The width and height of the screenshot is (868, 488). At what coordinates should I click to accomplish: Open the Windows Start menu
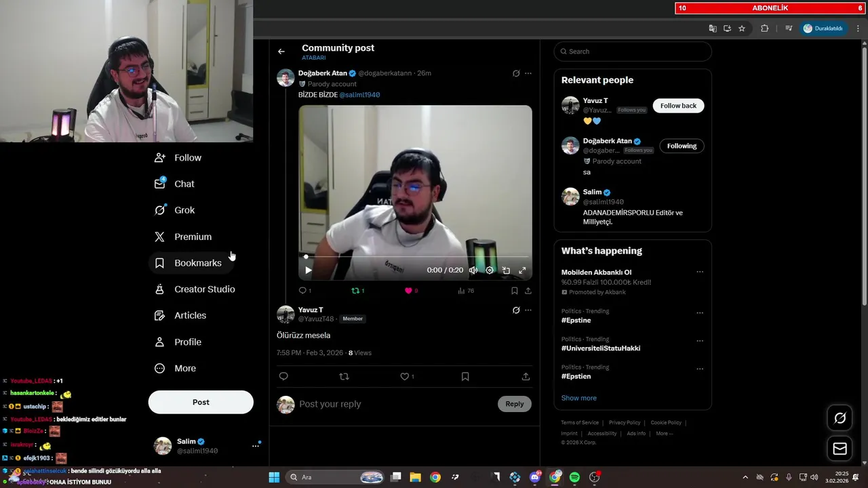point(274,477)
